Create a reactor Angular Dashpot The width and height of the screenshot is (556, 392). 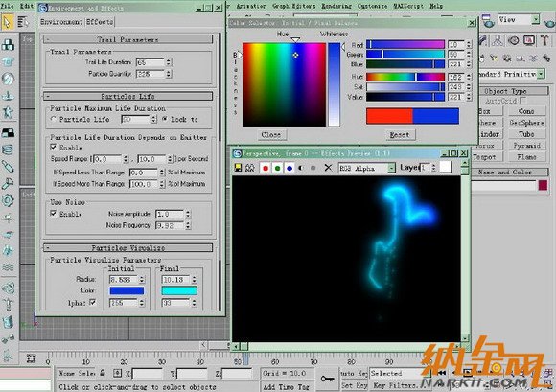8,184
